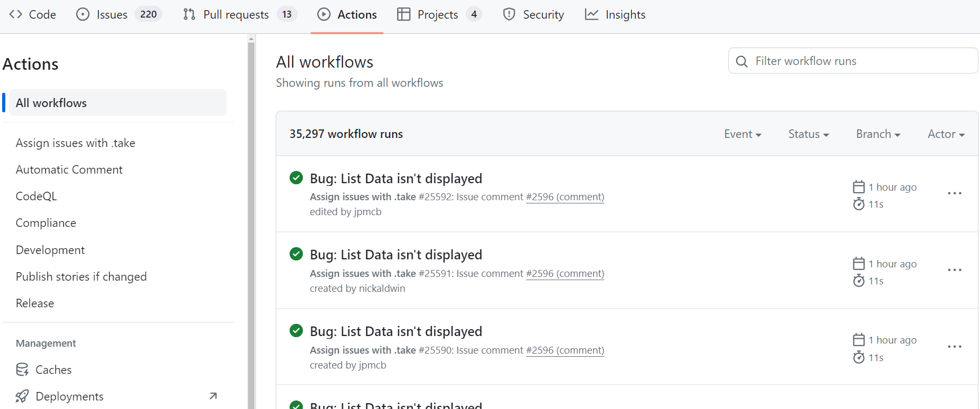Expand the Event filter dropdown

(x=743, y=134)
